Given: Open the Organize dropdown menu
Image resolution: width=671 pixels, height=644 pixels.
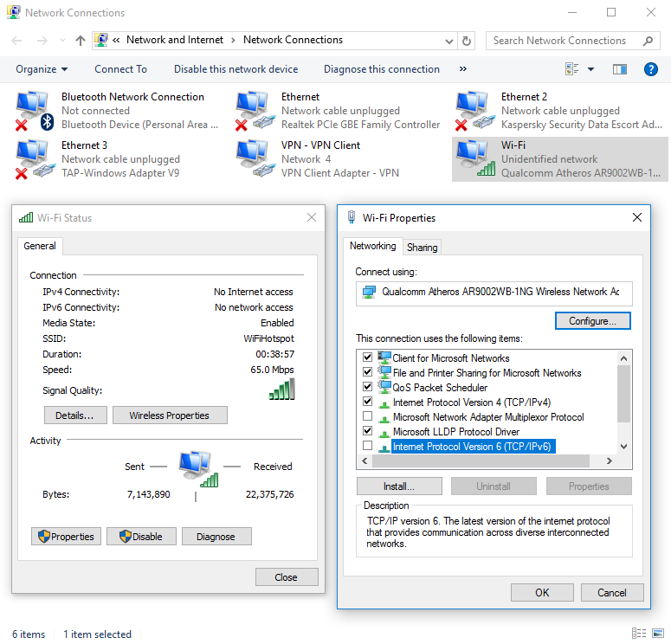Looking at the screenshot, I should click(42, 69).
